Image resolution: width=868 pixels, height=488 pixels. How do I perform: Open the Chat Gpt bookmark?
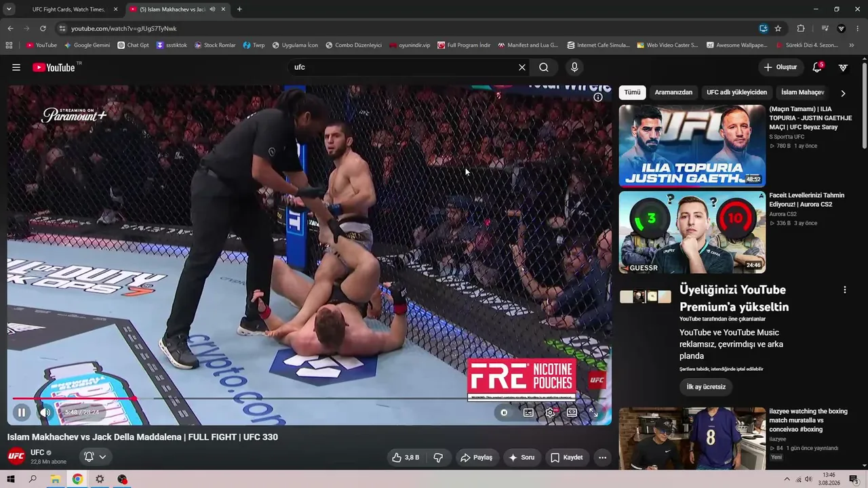click(x=133, y=45)
